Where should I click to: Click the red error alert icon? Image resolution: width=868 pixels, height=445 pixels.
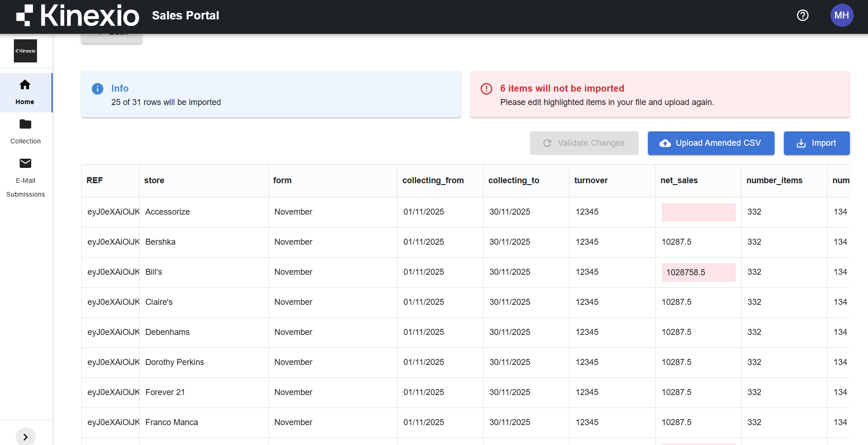(x=486, y=89)
